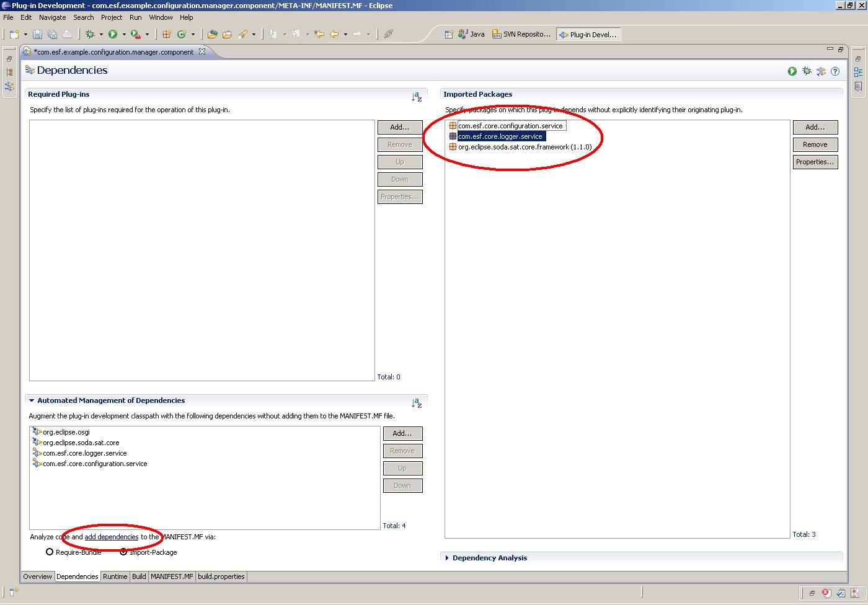The height and width of the screenshot is (605, 868).
Task: Open the Debug dropdown arrow in main toolbar
Action: 101,34
